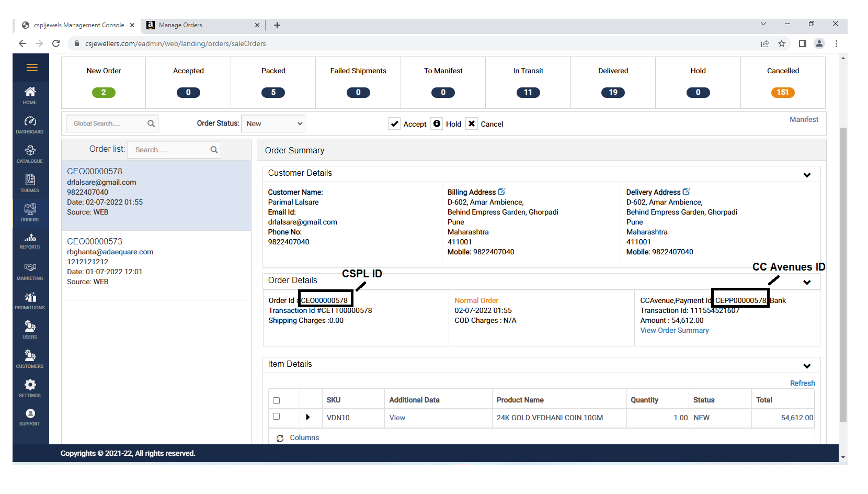Expand the VDN10 item row arrow
Viewport: 868px width, 494px height.
(x=307, y=417)
